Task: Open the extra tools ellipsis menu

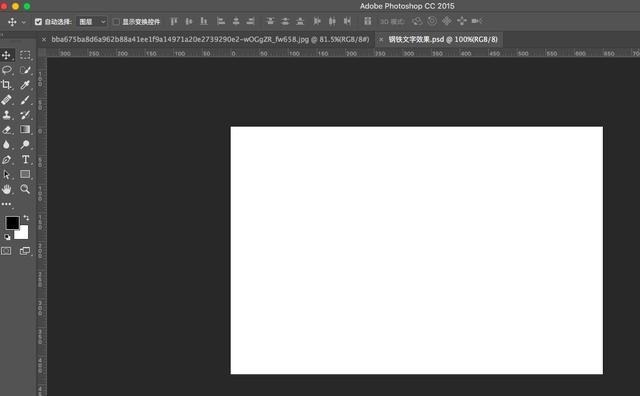Action: point(7,204)
